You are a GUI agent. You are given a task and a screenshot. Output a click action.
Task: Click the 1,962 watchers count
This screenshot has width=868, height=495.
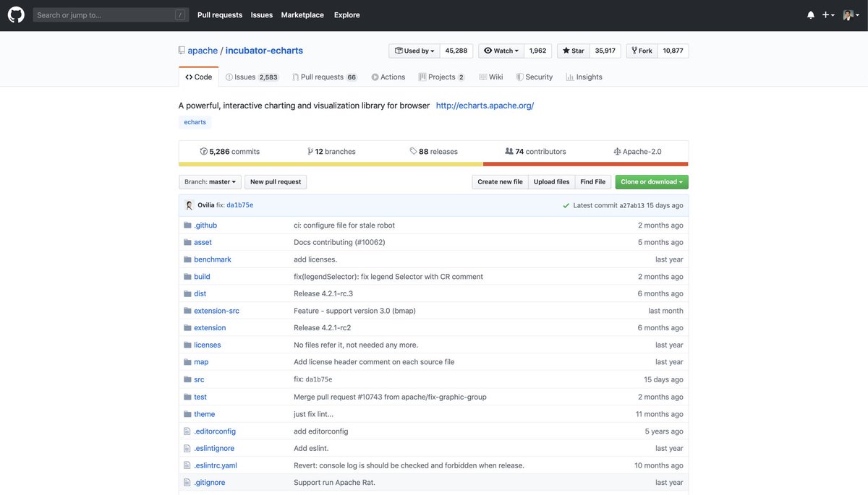[x=537, y=51]
